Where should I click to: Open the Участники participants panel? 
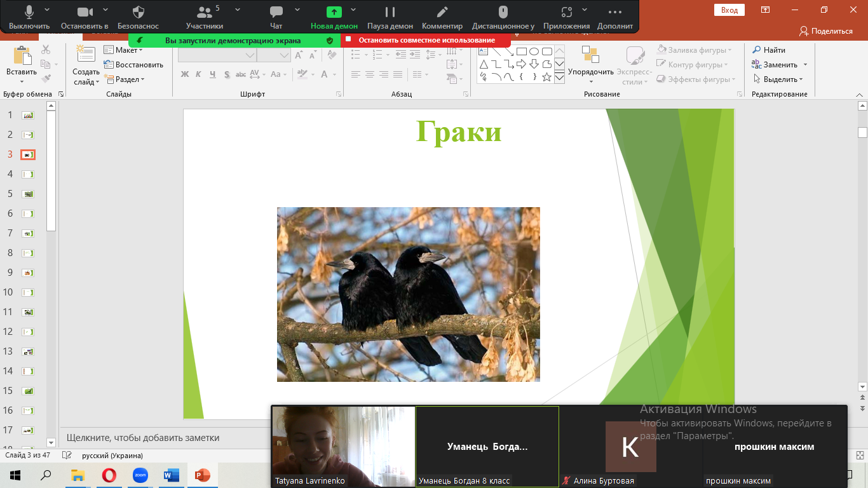205,17
